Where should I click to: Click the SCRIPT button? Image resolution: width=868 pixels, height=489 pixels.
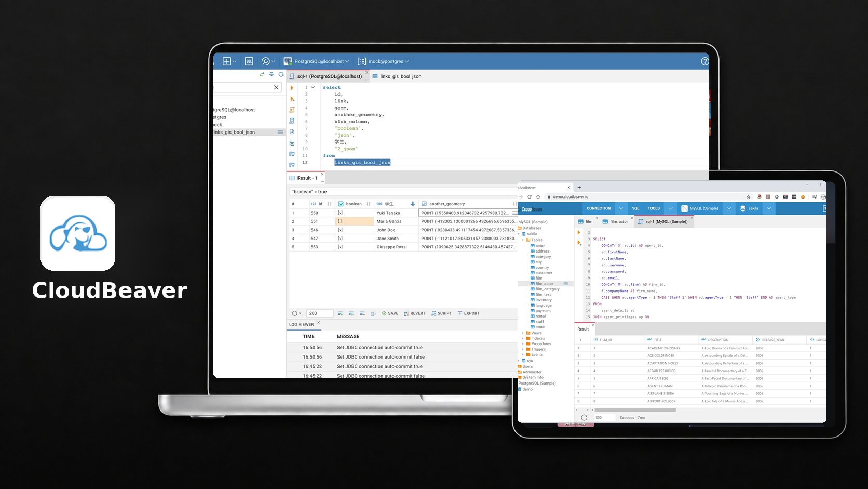(441, 313)
